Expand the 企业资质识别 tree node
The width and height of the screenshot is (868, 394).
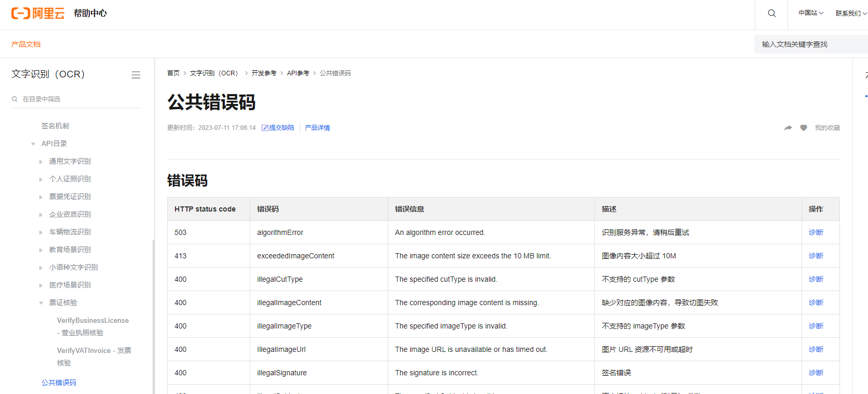[41, 215]
